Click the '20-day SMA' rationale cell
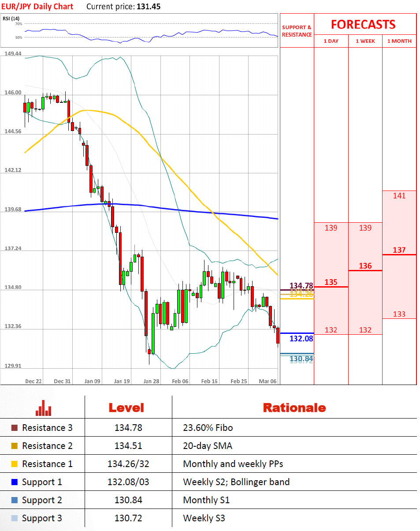Viewport: 420px width, 531px height. click(208, 446)
